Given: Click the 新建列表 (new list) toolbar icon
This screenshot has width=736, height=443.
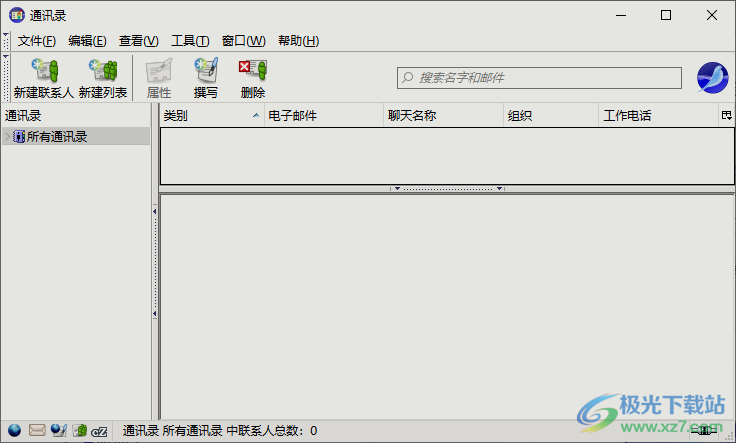Looking at the screenshot, I should (103, 70).
